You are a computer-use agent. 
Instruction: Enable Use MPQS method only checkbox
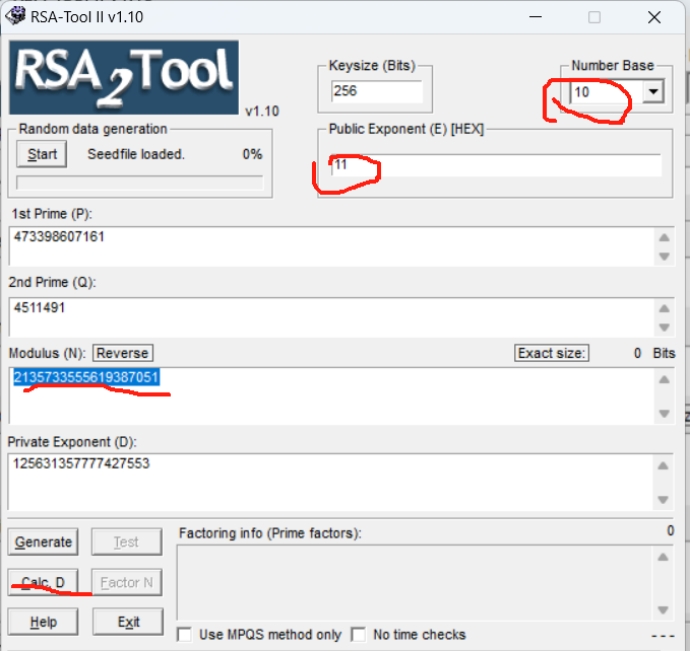click(184, 635)
